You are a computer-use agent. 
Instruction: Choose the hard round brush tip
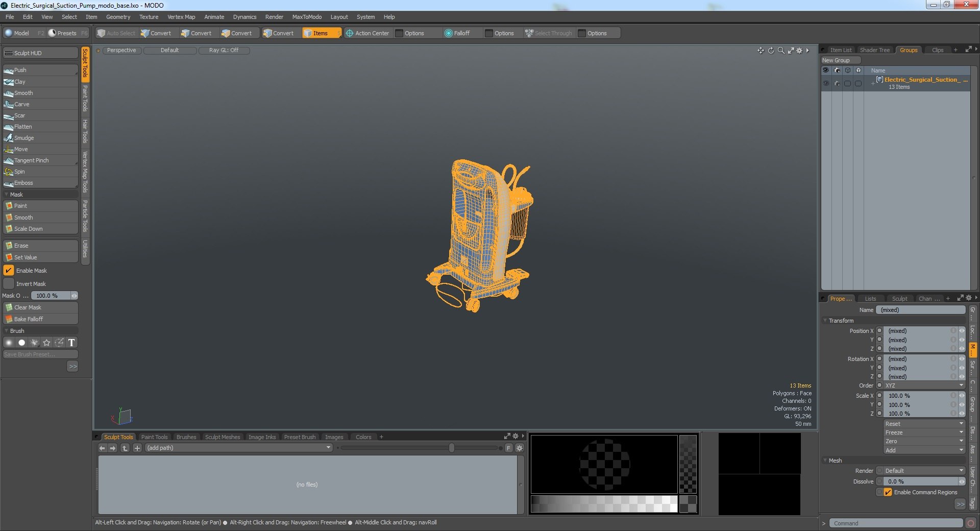(x=21, y=343)
